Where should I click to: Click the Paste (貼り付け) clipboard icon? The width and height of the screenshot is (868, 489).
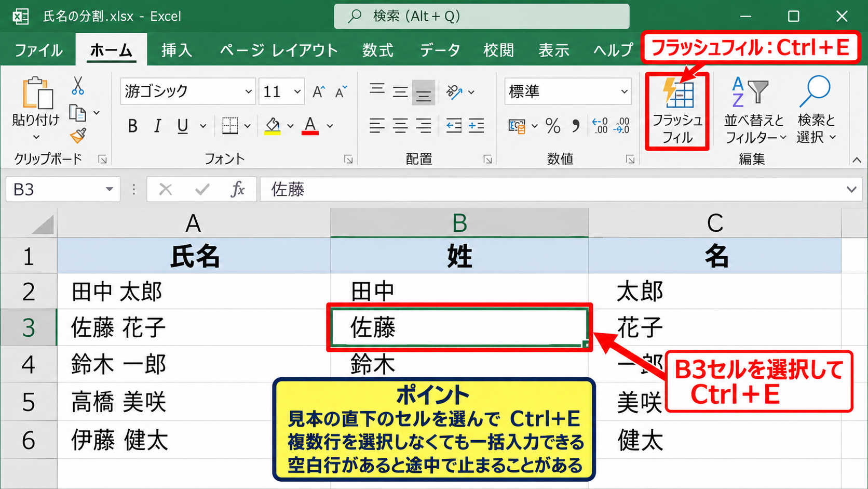tap(37, 93)
